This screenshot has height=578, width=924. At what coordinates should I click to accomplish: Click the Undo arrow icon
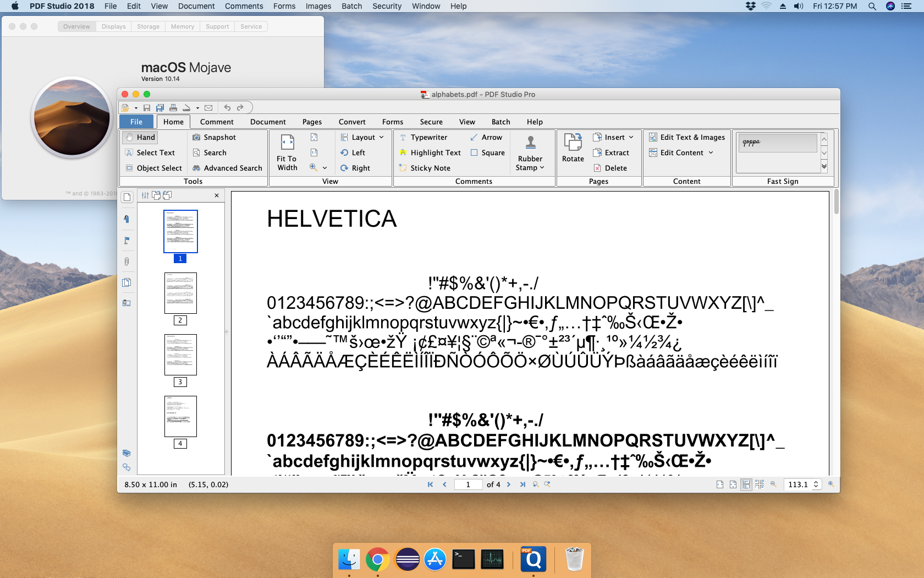[227, 108]
